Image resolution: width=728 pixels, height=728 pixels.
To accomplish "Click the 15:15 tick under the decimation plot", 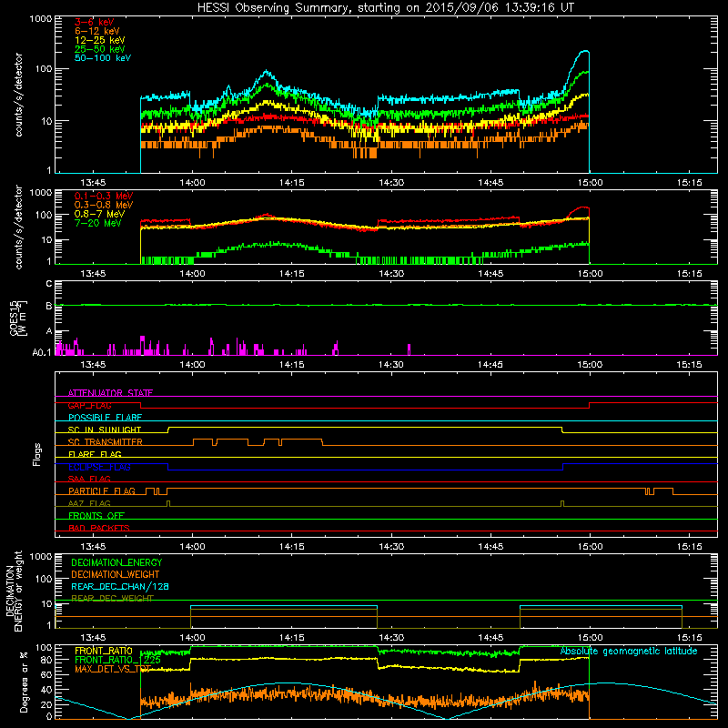I will coord(689,638).
